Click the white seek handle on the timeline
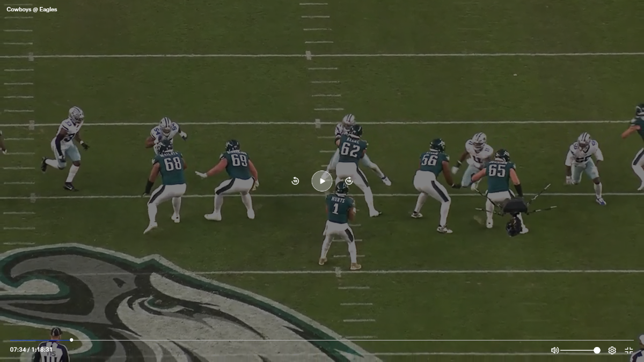Screen dimensions: 644x362 71,340
